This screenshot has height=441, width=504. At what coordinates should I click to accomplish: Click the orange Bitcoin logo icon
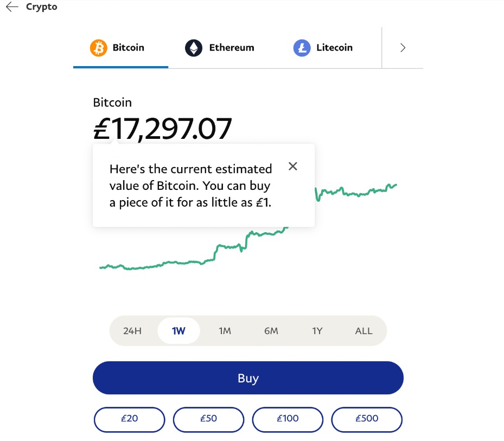[98, 48]
